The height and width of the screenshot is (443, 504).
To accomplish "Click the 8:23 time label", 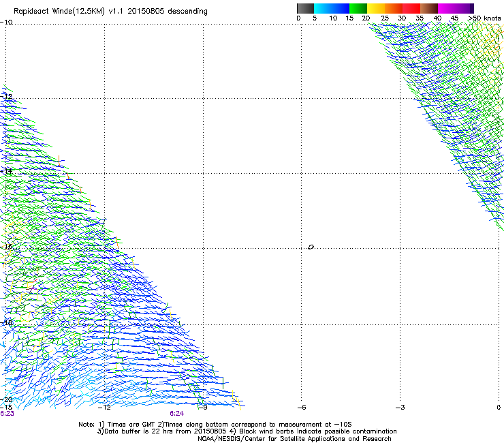I will click(x=7, y=414).
